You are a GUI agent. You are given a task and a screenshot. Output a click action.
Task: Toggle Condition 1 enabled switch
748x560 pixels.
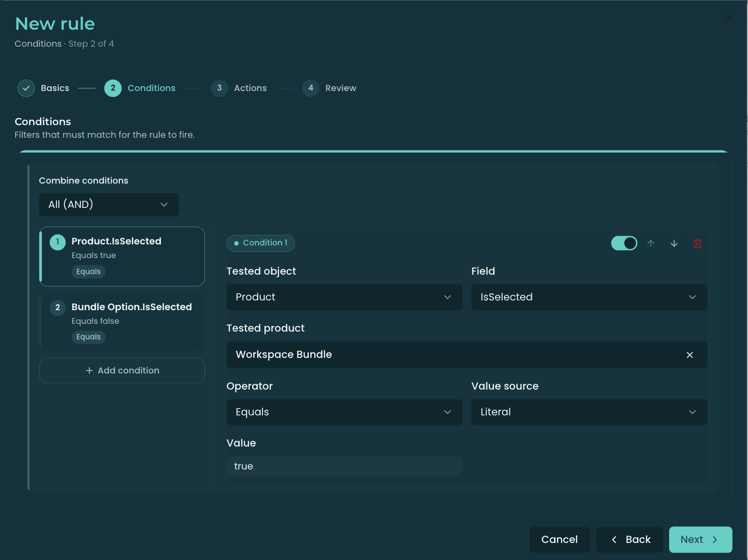(x=624, y=243)
